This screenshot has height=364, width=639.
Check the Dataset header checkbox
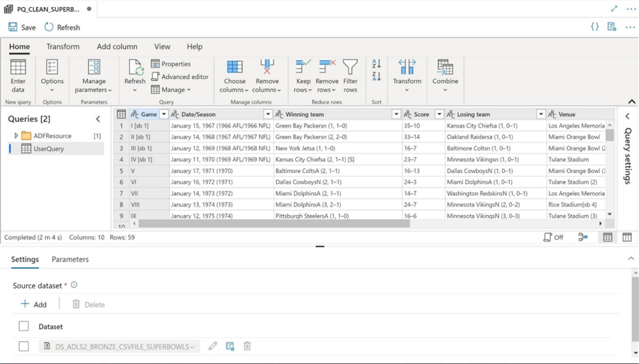click(23, 326)
